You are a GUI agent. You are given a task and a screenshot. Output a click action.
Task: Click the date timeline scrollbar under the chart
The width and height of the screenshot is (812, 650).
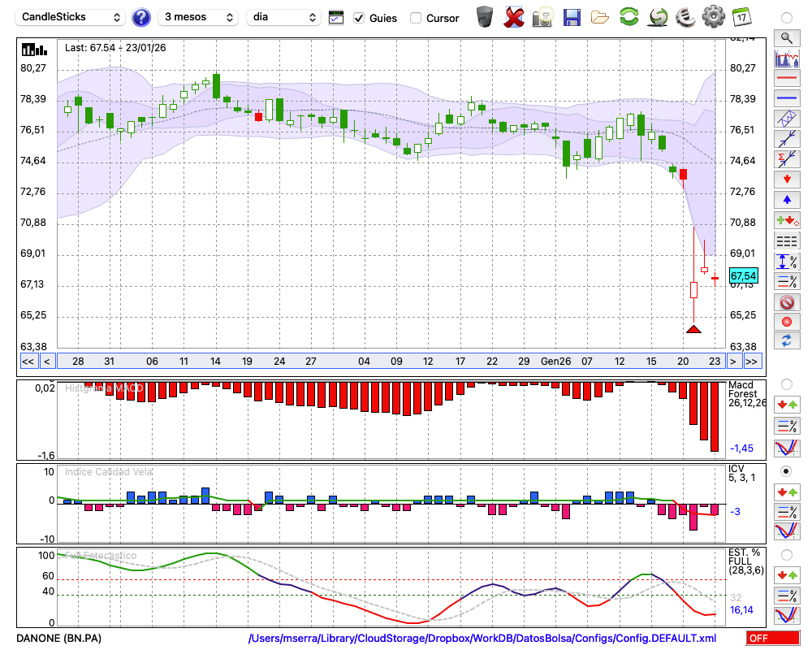click(390, 361)
